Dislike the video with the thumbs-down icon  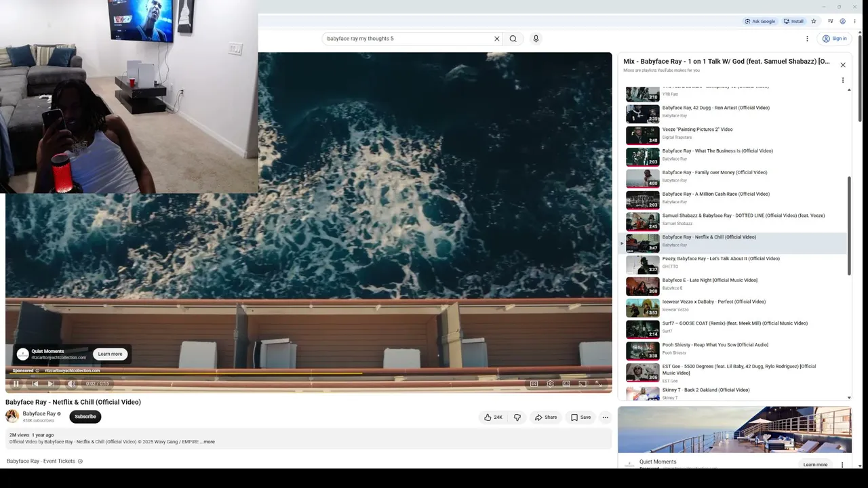[517, 418]
